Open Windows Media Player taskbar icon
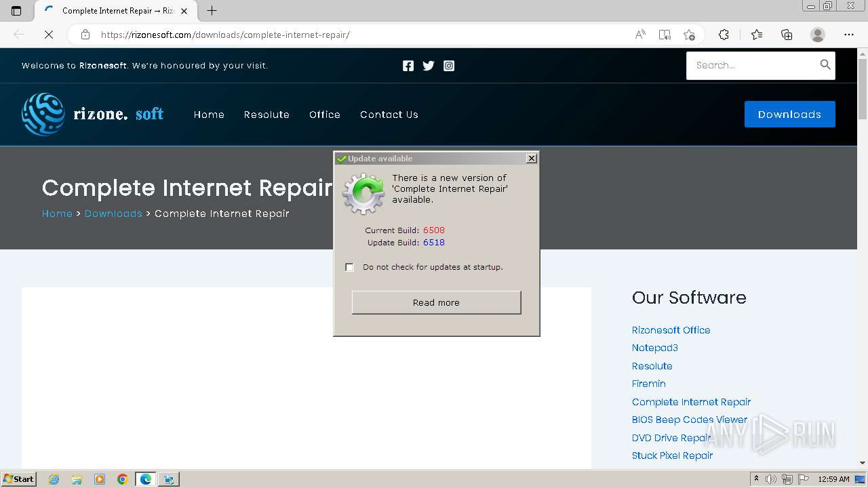Screen dimensions: 868x488 click(x=100, y=479)
